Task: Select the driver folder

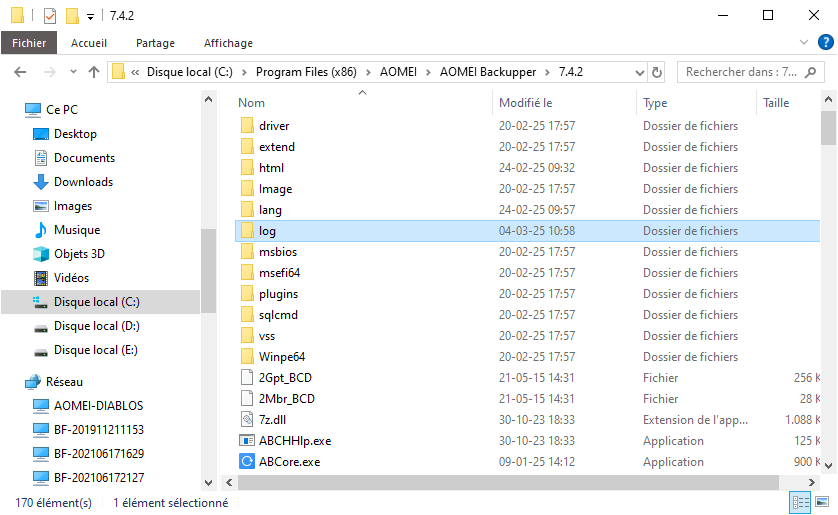Action: (274, 126)
